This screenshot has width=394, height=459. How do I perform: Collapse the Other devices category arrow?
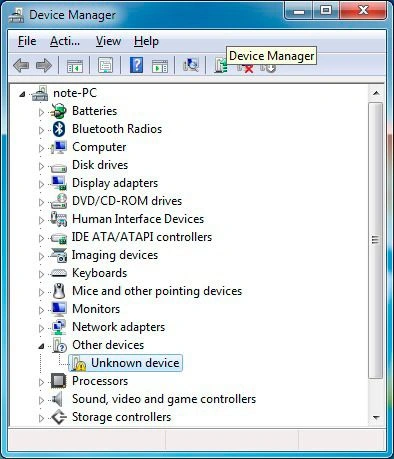pos(41,346)
